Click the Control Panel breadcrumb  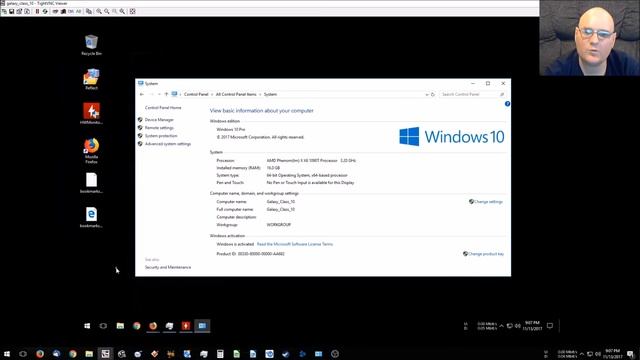[196, 94]
